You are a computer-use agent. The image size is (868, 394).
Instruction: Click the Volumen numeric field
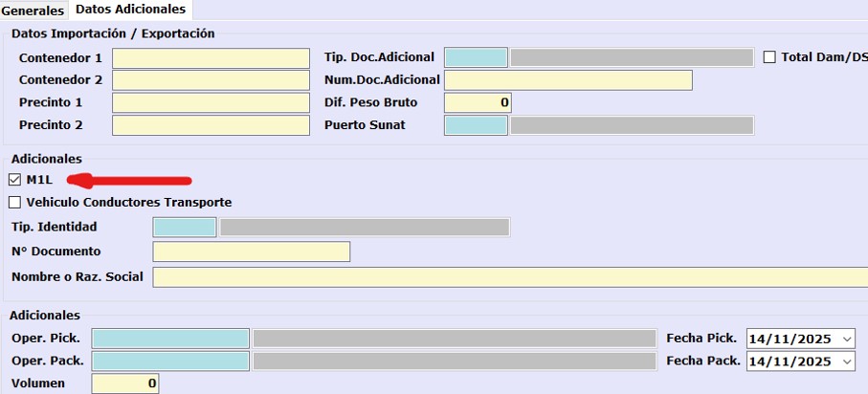[125, 383]
